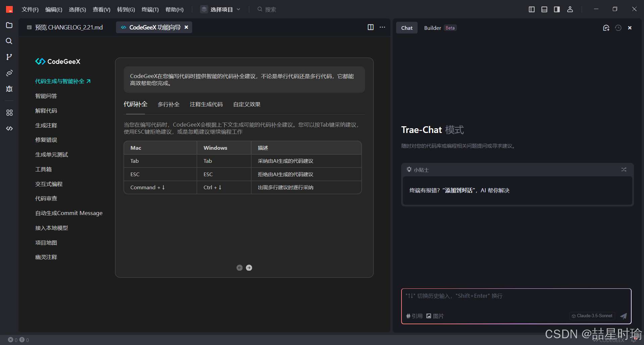Screen dimensions: 644x345
Task: Split the editor to the right
Action: 371,27
